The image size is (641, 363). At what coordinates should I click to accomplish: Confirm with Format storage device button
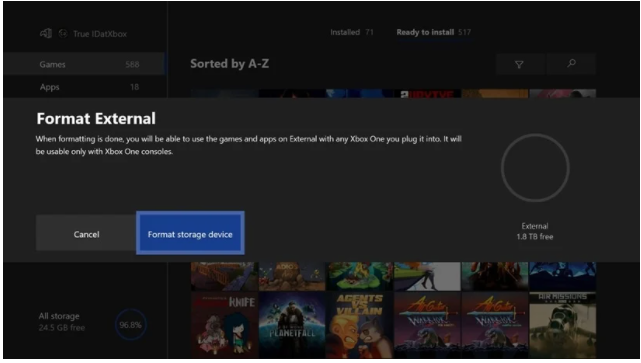click(190, 233)
